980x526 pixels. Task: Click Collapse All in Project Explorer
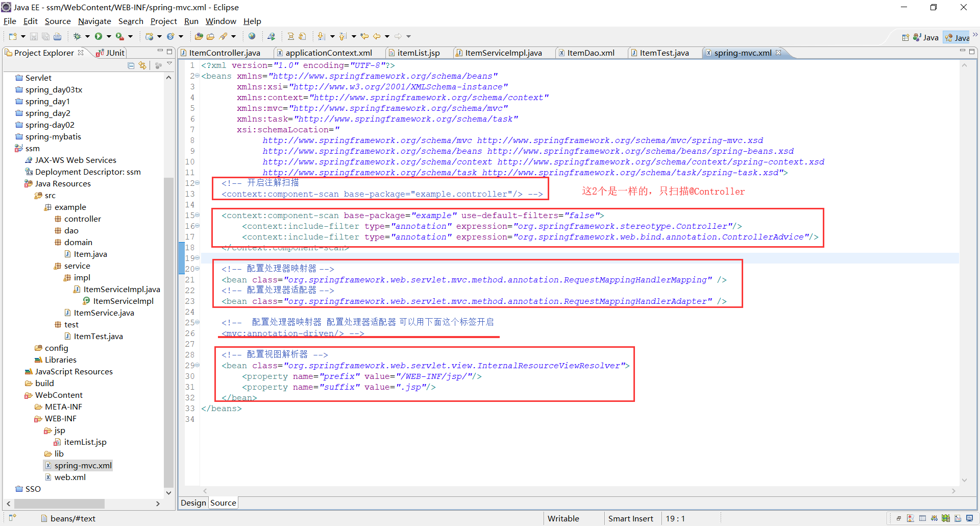point(131,65)
